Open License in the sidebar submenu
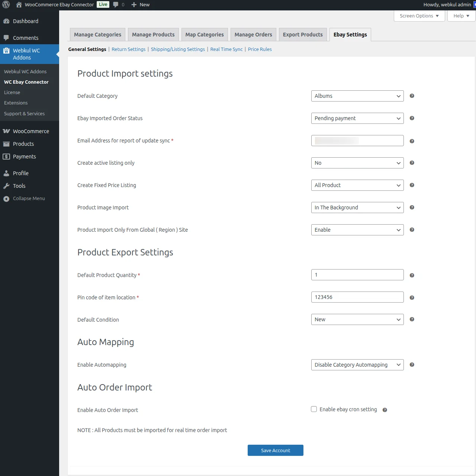This screenshot has height=476, width=476. tap(12, 93)
